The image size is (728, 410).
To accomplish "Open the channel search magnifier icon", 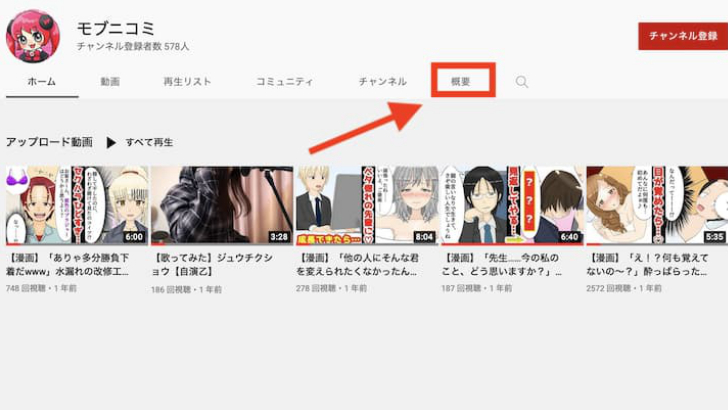I will coord(522,82).
